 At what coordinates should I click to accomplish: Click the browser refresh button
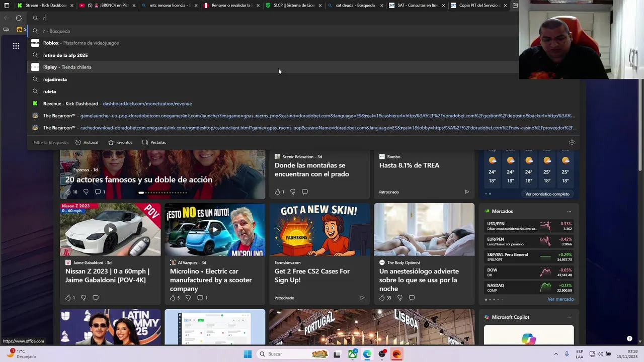pyautogui.click(x=19, y=18)
